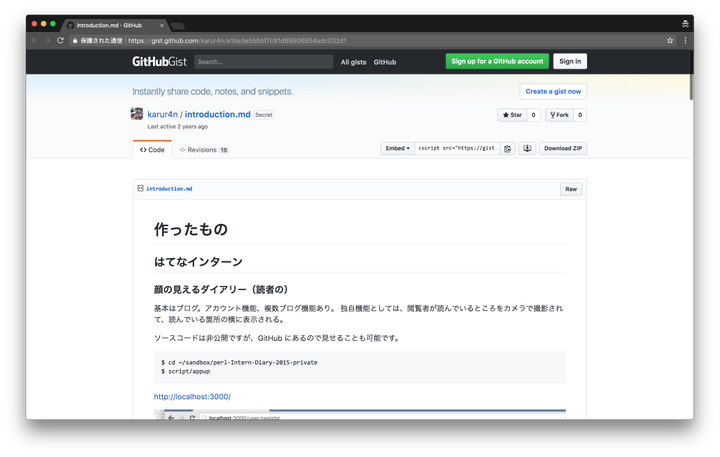
Task: Download the gist as ZIP
Action: (563, 148)
